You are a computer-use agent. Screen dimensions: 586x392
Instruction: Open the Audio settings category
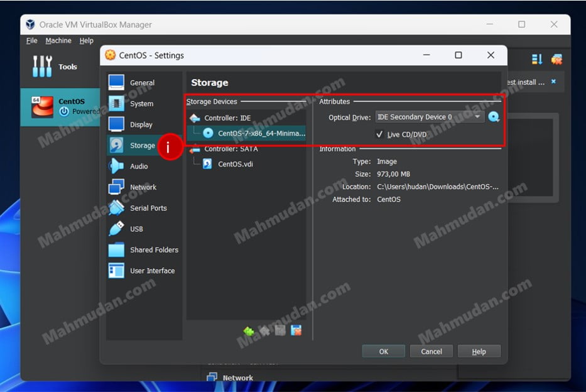[x=143, y=166]
